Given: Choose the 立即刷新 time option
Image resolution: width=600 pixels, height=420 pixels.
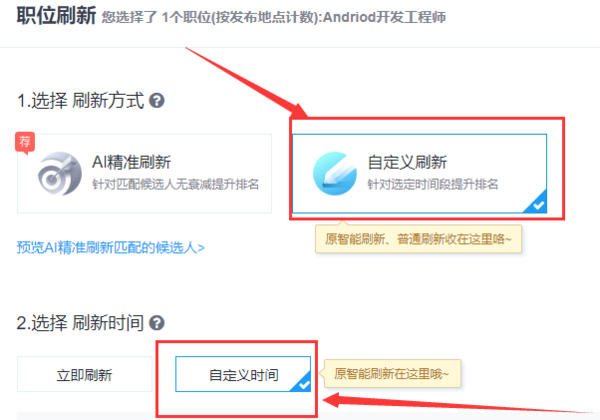Looking at the screenshot, I should click(85, 374).
